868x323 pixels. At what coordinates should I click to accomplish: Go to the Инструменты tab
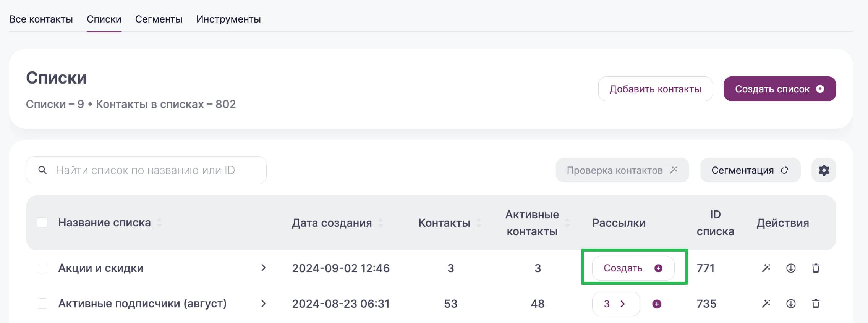click(x=228, y=19)
